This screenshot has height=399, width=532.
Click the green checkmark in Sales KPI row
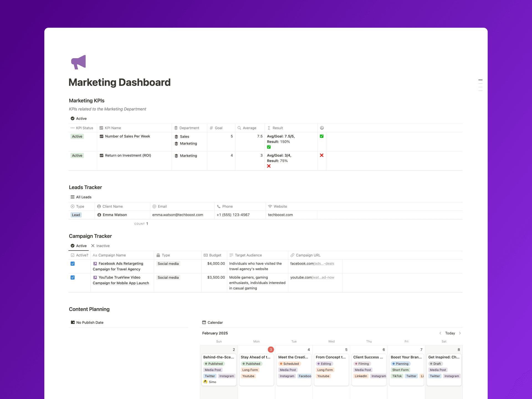[x=321, y=136]
